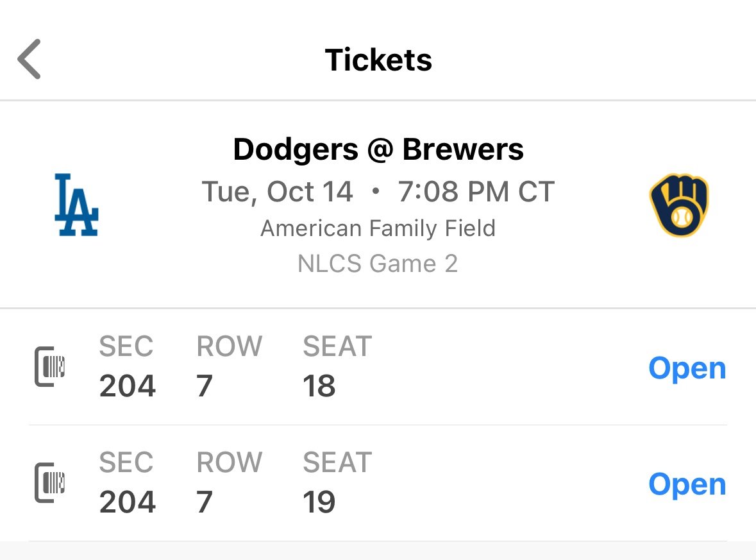This screenshot has width=756, height=560.
Task: Click the LA Dodgers logo
Action: pyautogui.click(x=76, y=205)
